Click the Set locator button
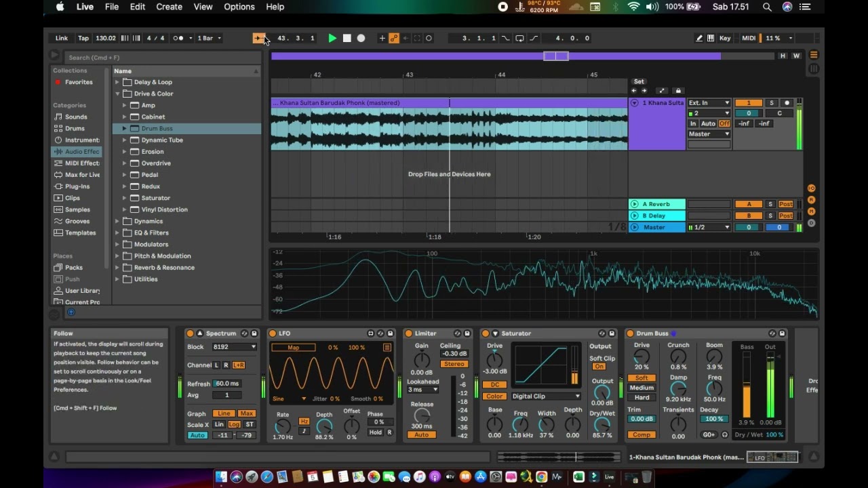Viewport: 868px width, 488px height. 639,81
